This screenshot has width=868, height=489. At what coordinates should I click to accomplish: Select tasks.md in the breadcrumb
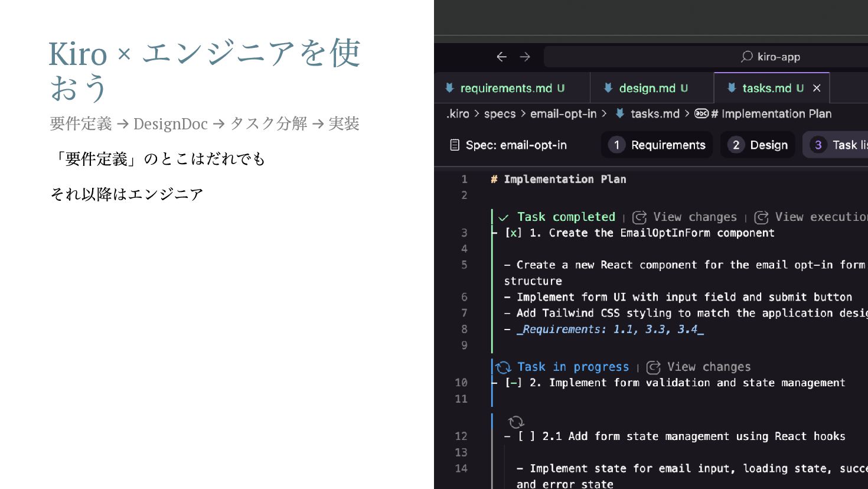pyautogui.click(x=655, y=114)
